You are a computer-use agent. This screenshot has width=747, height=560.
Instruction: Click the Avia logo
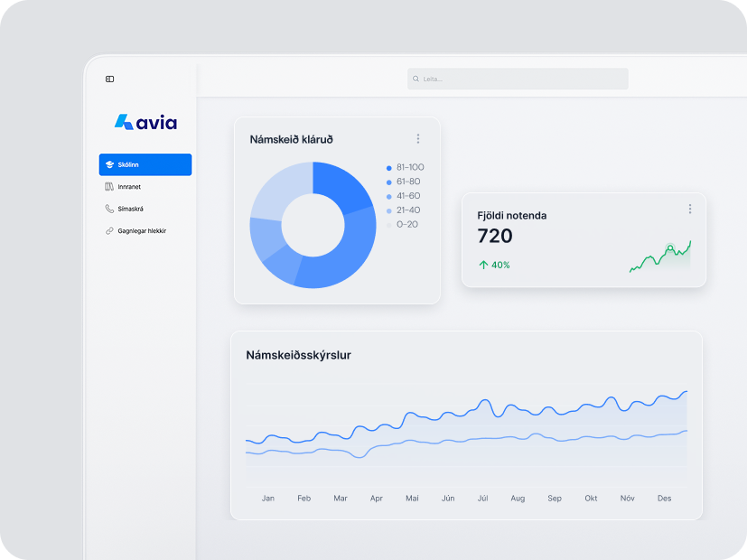click(x=145, y=122)
